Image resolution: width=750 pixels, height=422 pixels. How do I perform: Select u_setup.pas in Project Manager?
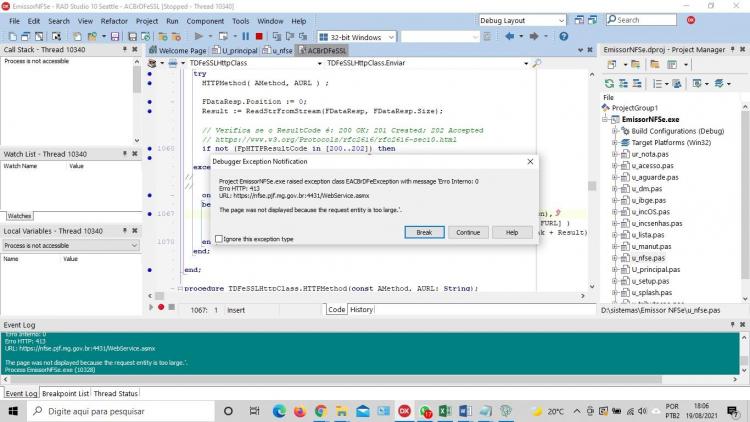[x=650, y=281]
